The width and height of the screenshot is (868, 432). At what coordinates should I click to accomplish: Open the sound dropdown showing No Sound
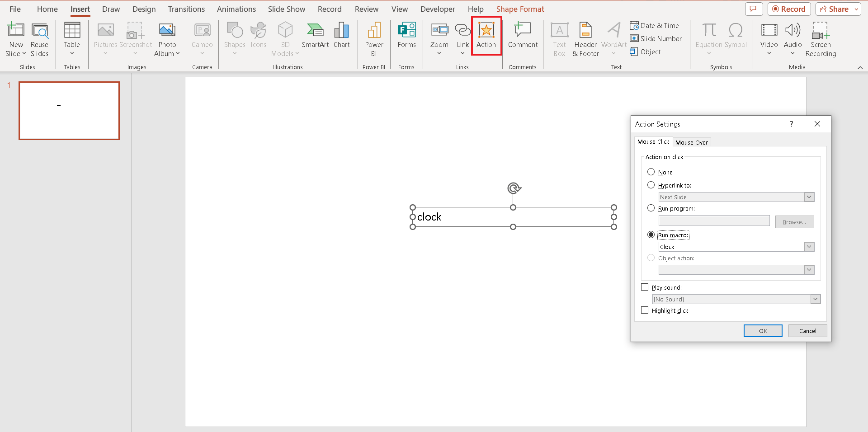pos(815,299)
